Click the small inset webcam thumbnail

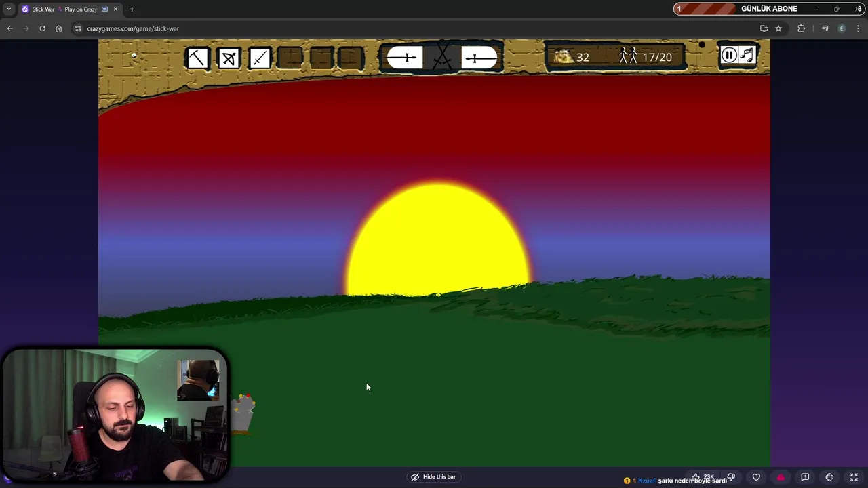point(198,380)
